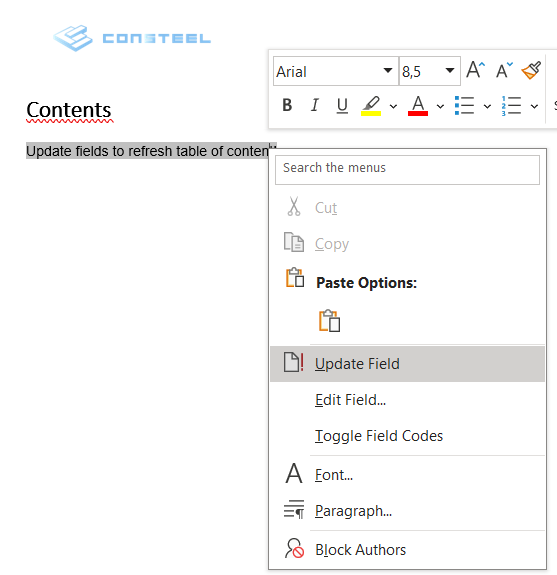The image size is (557, 575).
Task: Open the Arial font name dropdown
Action: (x=388, y=70)
